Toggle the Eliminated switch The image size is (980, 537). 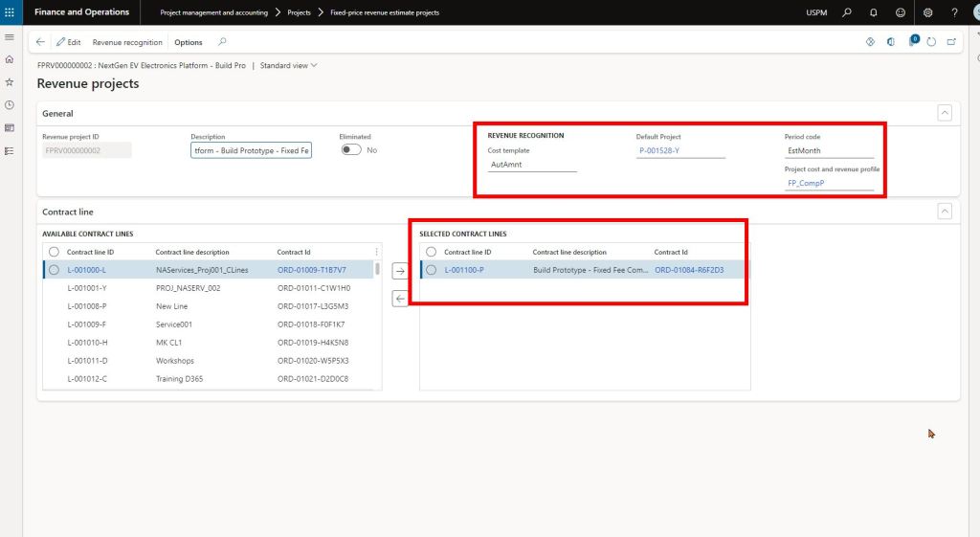coord(352,150)
